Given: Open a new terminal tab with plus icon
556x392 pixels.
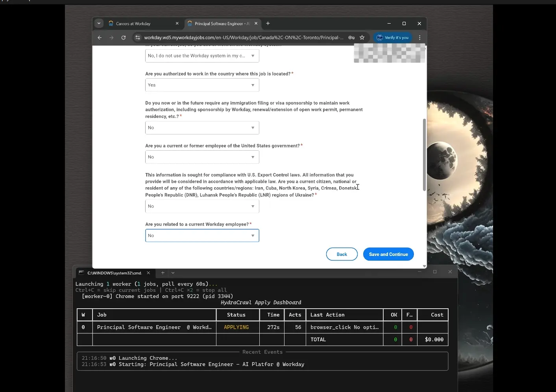Looking at the screenshot, I should (x=163, y=272).
